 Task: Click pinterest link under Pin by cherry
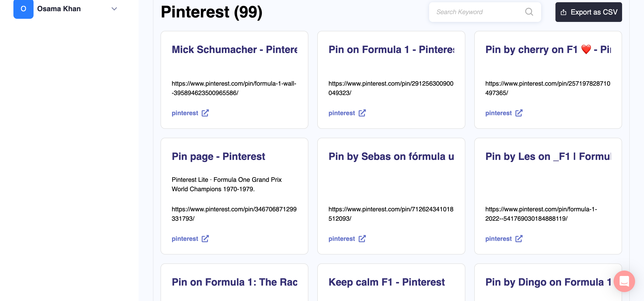[498, 113]
